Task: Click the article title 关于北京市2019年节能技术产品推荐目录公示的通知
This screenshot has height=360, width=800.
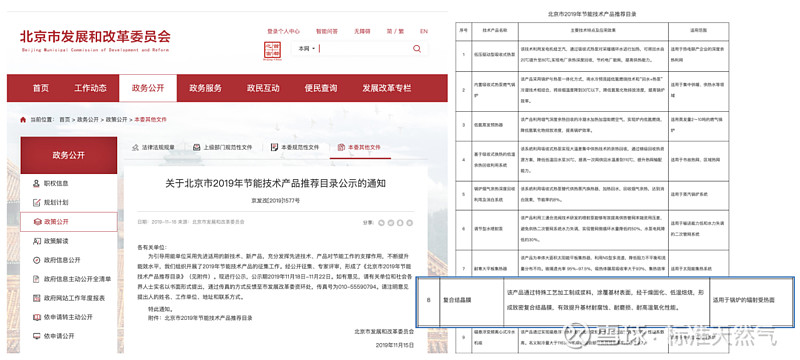Action: coord(276,184)
